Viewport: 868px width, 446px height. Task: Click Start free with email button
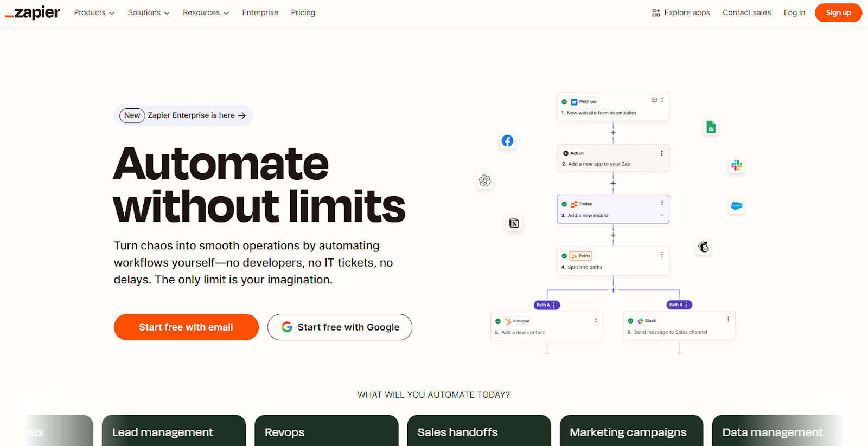[186, 327]
